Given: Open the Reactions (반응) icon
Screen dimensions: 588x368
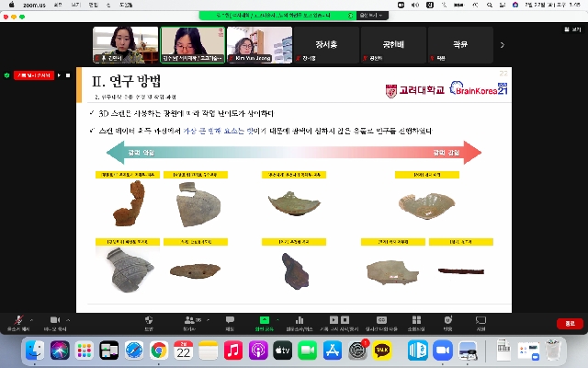Looking at the screenshot, I should (x=447, y=320).
